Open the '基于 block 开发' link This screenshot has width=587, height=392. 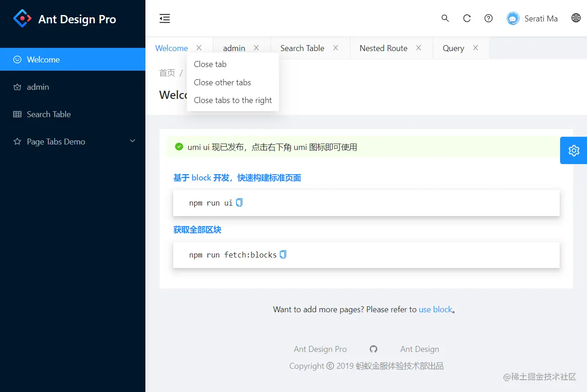237,178
